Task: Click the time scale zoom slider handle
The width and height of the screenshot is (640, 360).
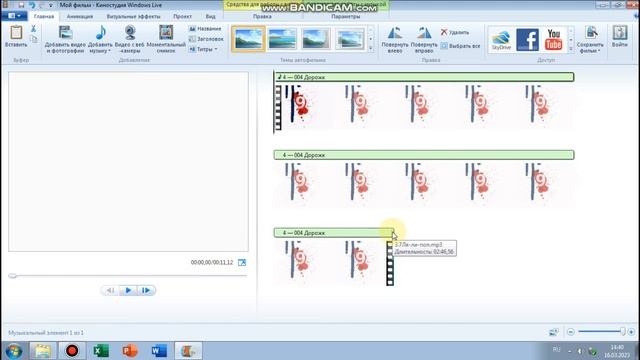Action: pyautogui.click(x=622, y=331)
